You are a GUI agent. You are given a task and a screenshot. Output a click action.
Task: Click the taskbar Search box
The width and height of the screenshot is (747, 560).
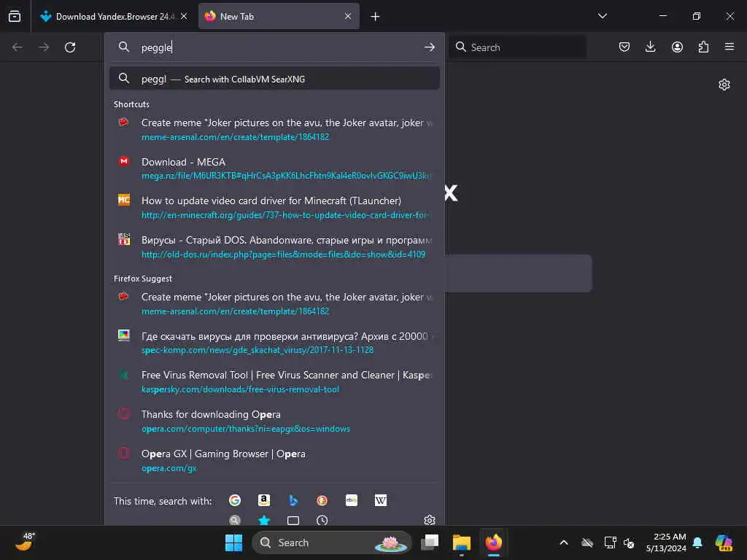point(331,542)
